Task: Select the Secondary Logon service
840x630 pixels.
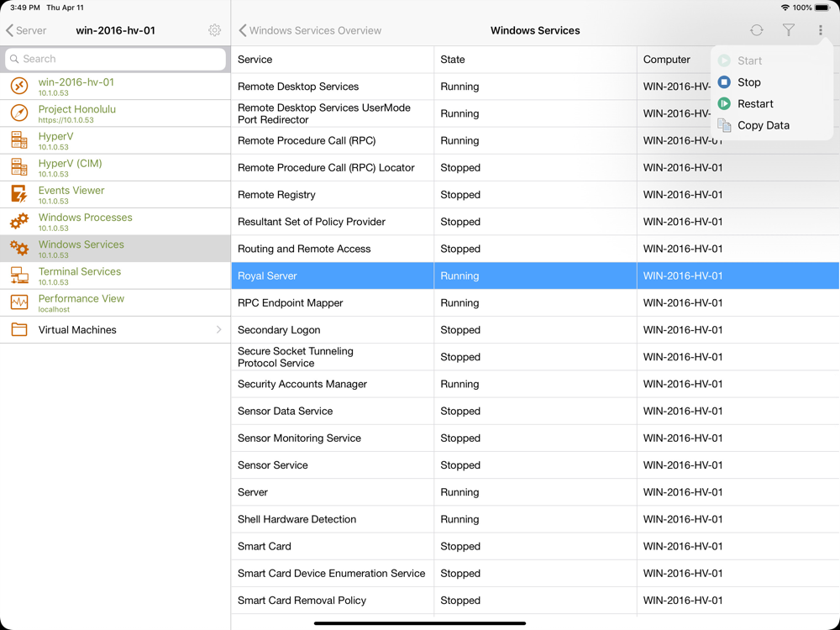Action: [x=535, y=330]
